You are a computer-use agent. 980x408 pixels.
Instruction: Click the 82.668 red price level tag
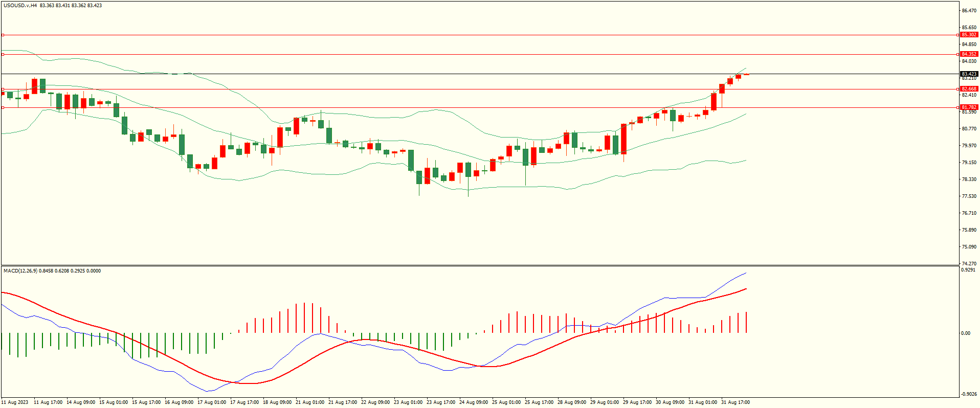(x=969, y=89)
